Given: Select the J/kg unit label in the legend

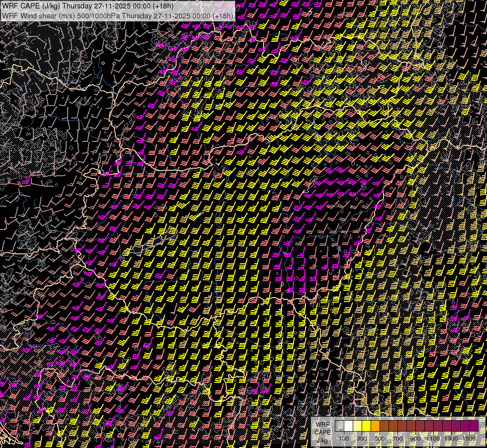Looking at the screenshot, I should 322,440.
